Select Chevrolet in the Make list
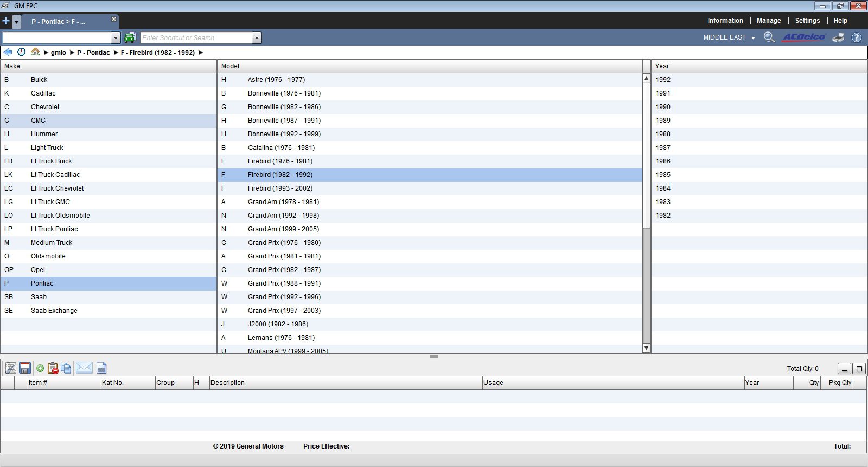 tap(108, 107)
